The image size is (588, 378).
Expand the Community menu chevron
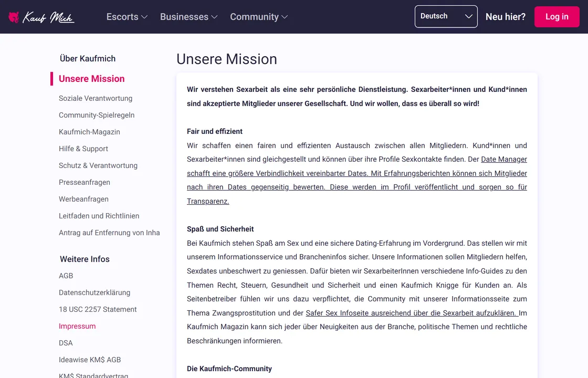[285, 17]
